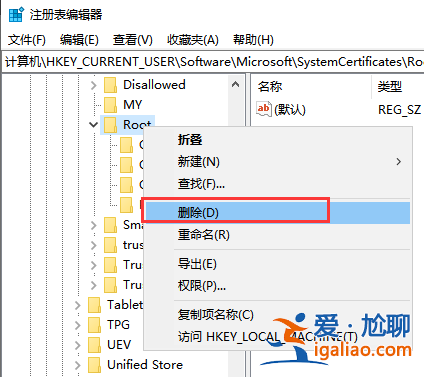
Task: Select the Root key label
Action: tap(137, 125)
